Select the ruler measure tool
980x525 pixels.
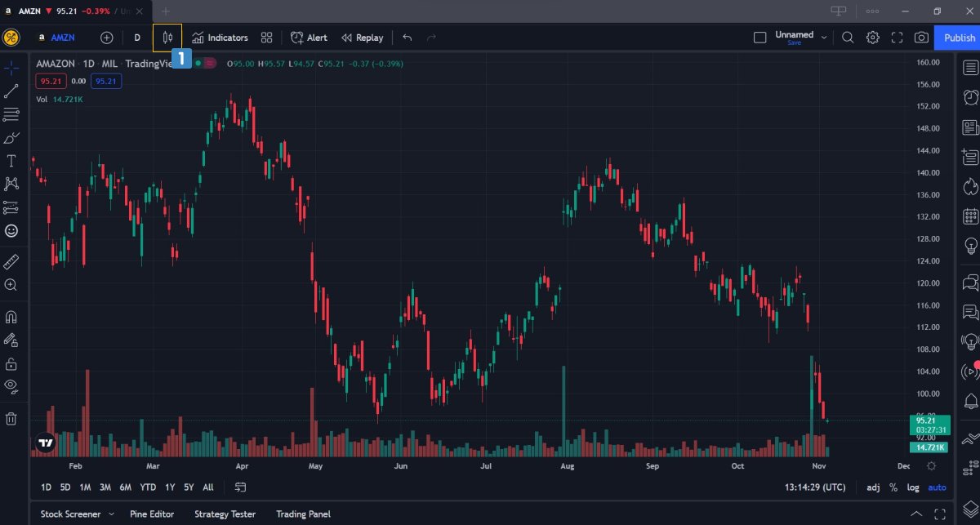coord(11,262)
